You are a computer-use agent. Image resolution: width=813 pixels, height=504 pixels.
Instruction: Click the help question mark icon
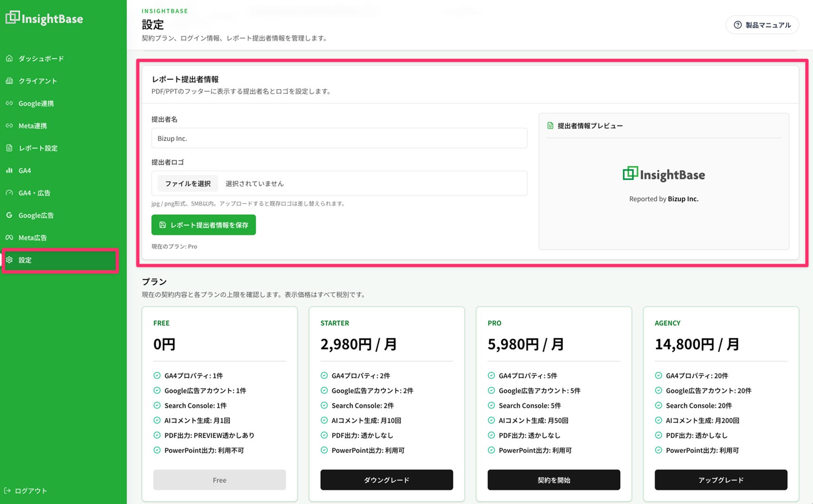[x=737, y=25]
